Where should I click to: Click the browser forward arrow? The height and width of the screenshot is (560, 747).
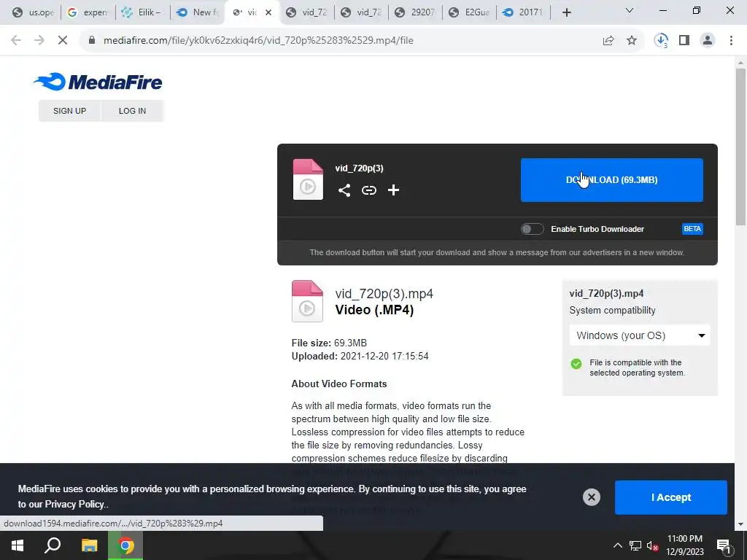click(x=39, y=41)
